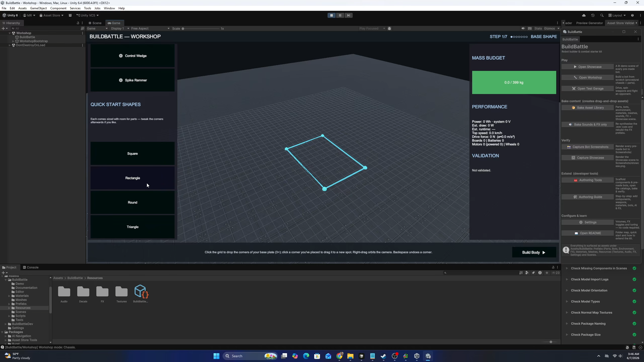Open the Play Focused dropdown
The height and width of the screenshot is (362, 644).
click(372, 28)
